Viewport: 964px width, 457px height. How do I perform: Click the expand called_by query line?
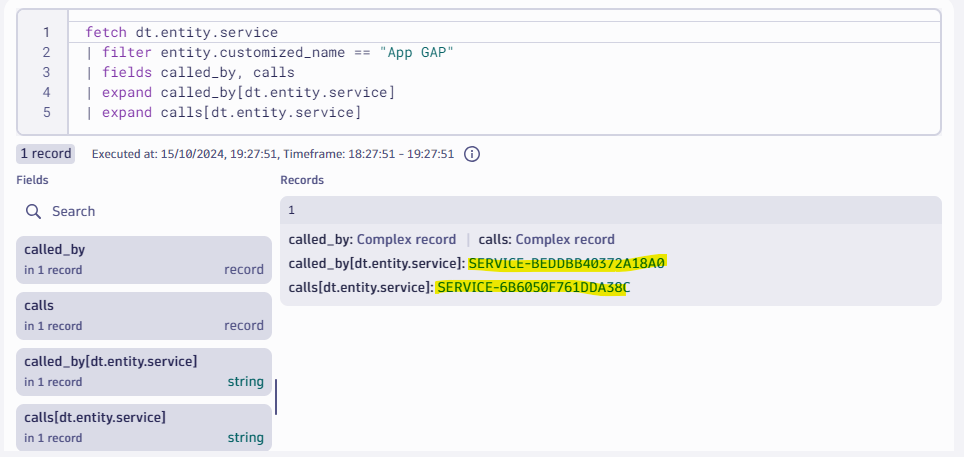[248, 93]
